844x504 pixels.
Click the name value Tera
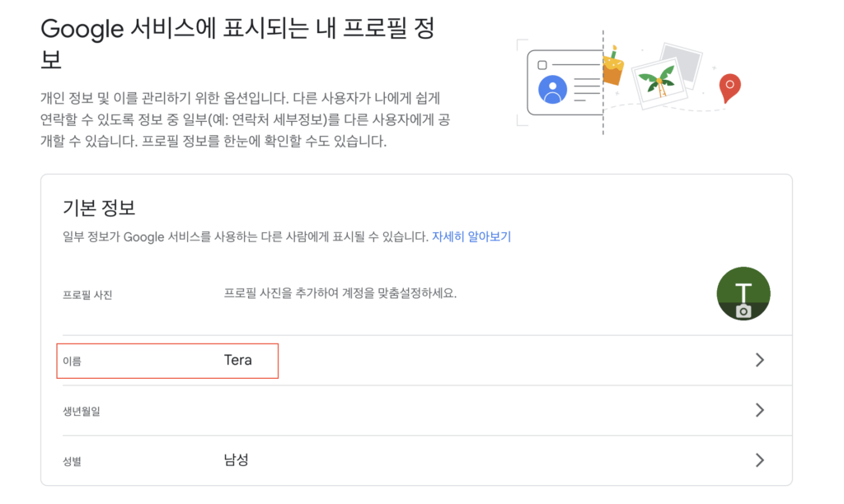(x=237, y=360)
